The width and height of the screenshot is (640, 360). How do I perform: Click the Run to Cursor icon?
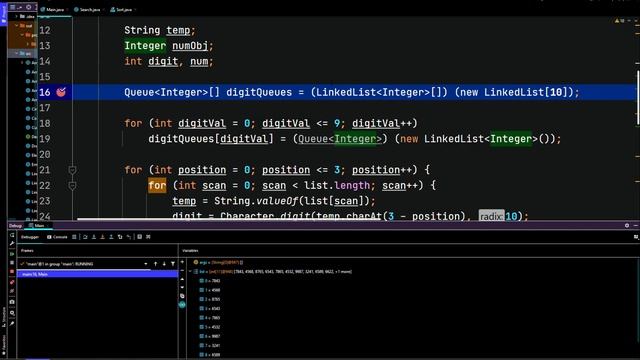(129, 237)
